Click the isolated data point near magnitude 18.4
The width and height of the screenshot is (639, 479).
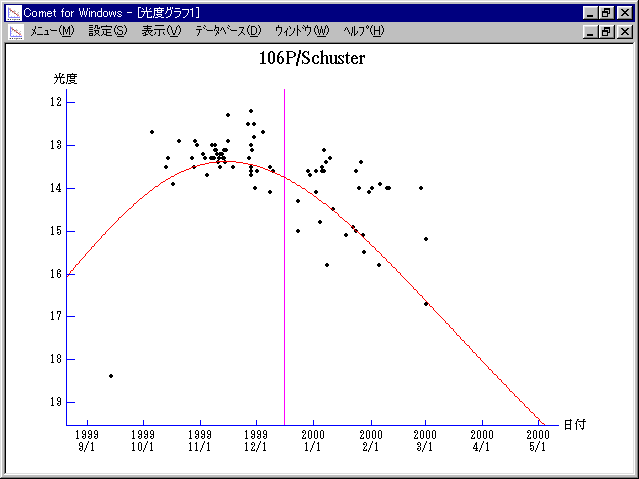coord(111,376)
